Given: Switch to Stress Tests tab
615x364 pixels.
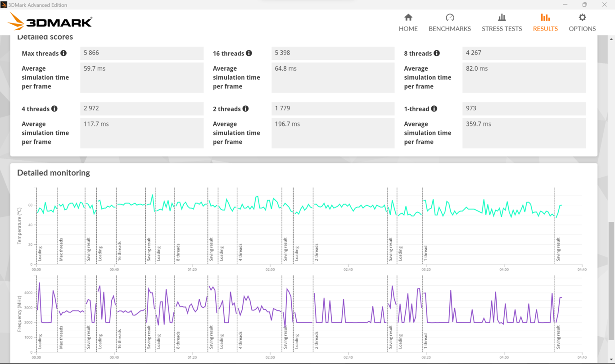Looking at the screenshot, I should pos(502,22).
